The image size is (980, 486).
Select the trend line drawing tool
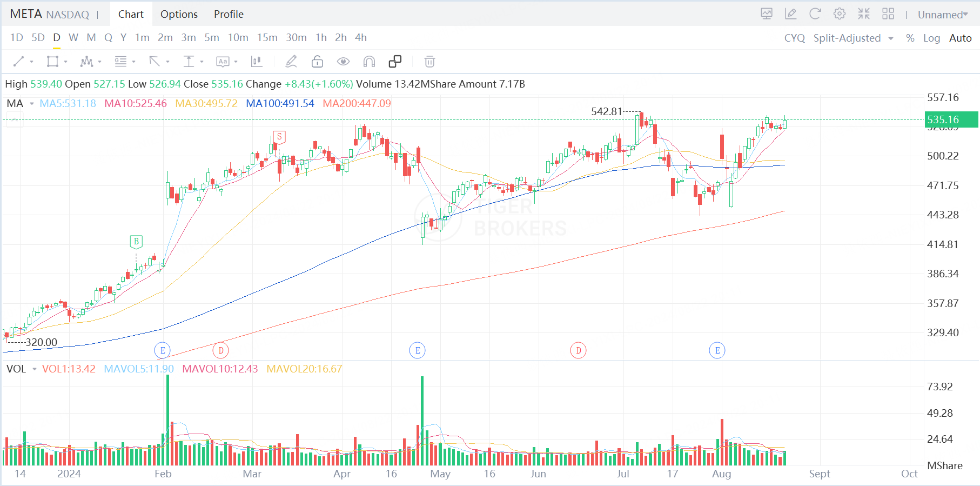pos(19,62)
